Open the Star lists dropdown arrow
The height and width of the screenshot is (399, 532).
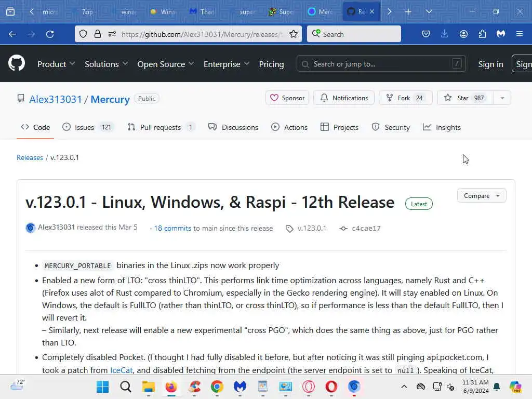click(502, 98)
